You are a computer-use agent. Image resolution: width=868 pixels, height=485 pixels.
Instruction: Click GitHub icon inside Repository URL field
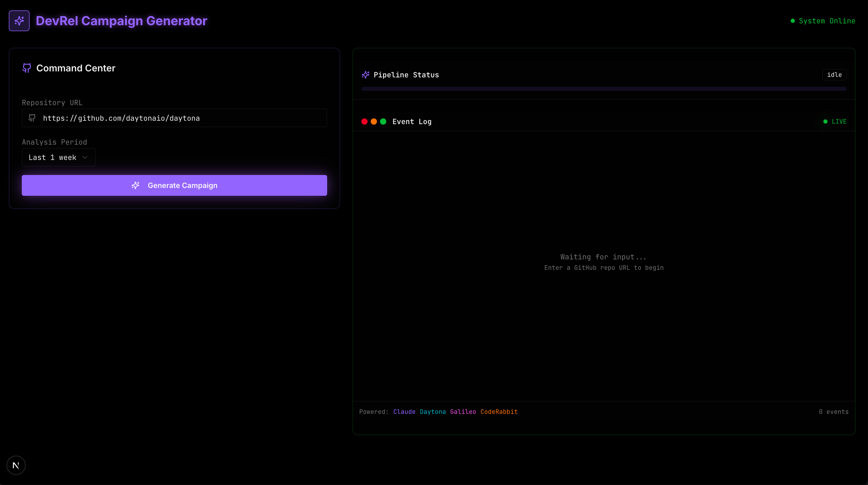(32, 118)
